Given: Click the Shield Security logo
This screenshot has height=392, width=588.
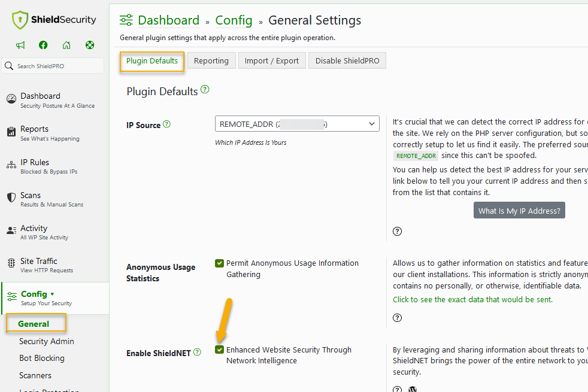Looking at the screenshot, I should [54, 20].
